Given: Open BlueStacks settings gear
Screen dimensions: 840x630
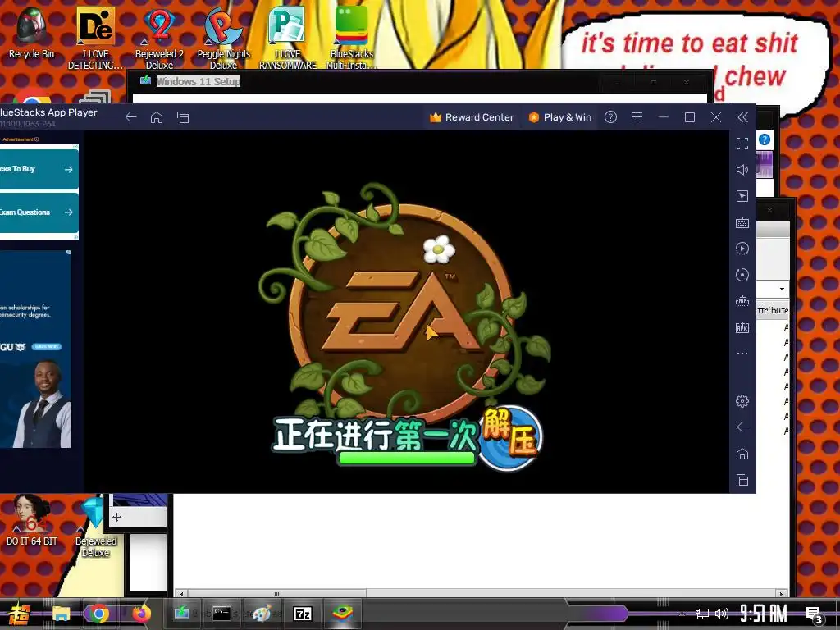Looking at the screenshot, I should tap(742, 400).
